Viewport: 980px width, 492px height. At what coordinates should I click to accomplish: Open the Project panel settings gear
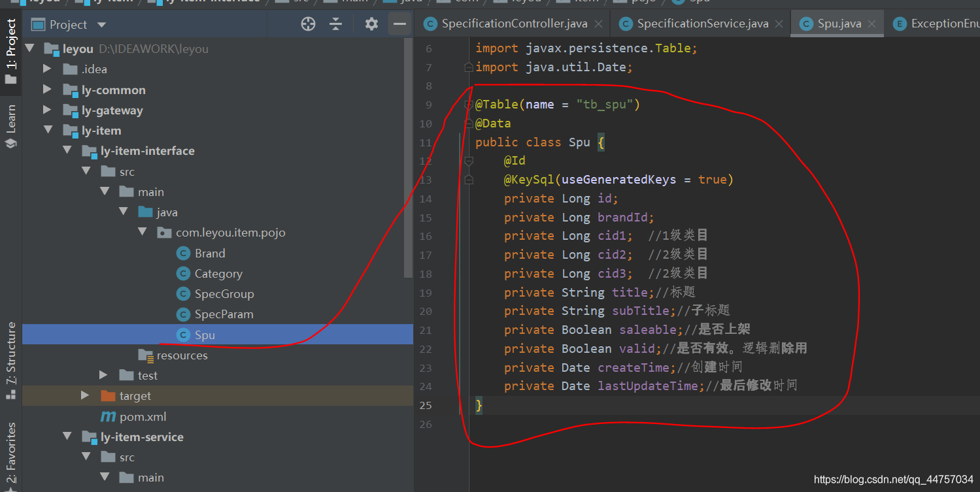pos(371,24)
